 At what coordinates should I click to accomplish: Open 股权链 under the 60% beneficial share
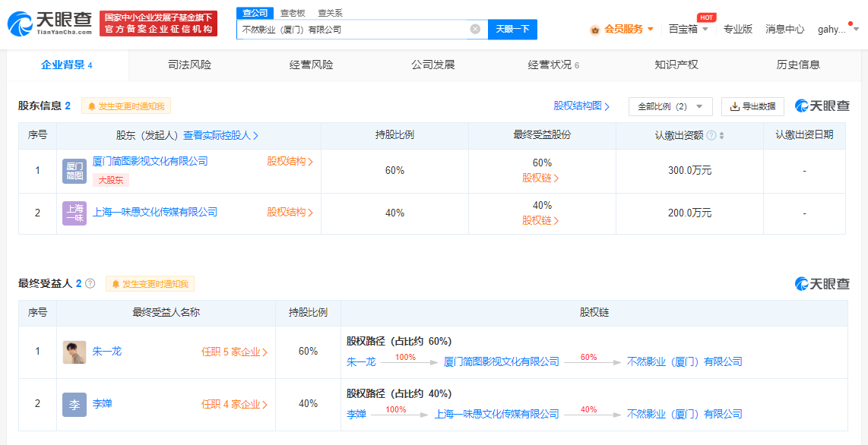point(540,178)
